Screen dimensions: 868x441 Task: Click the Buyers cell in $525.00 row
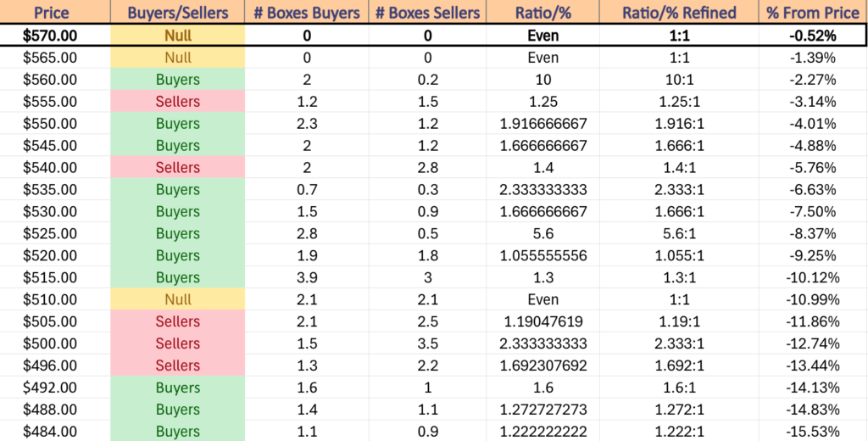click(x=178, y=234)
